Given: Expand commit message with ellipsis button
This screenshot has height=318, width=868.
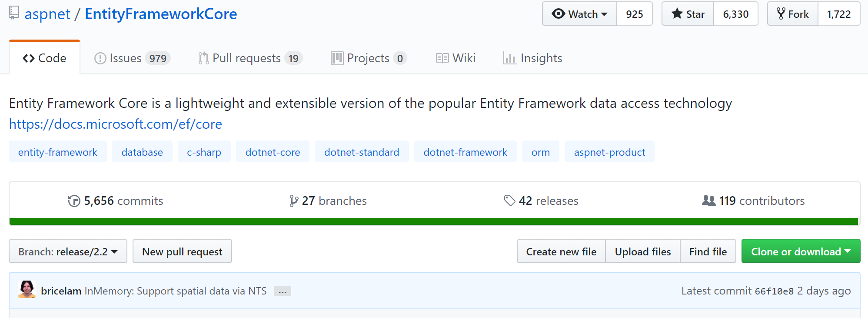Looking at the screenshot, I should pyautogui.click(x=283, y=291).
